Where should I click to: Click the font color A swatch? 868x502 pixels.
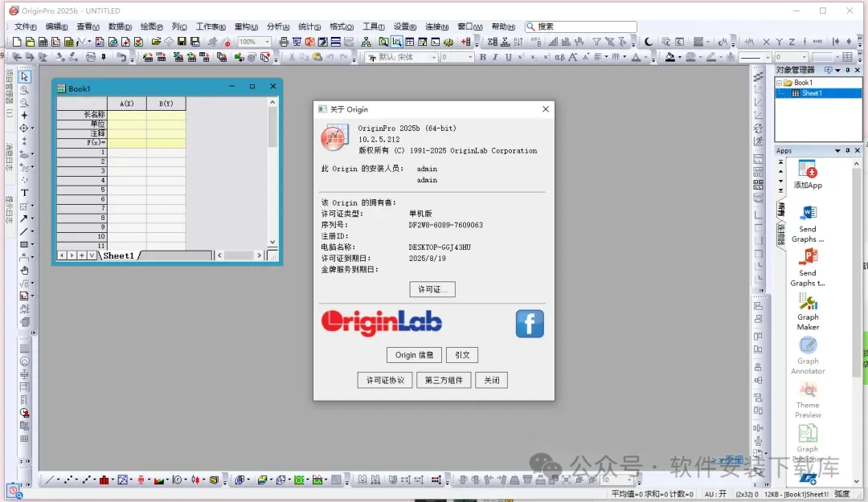pos(636,57)
